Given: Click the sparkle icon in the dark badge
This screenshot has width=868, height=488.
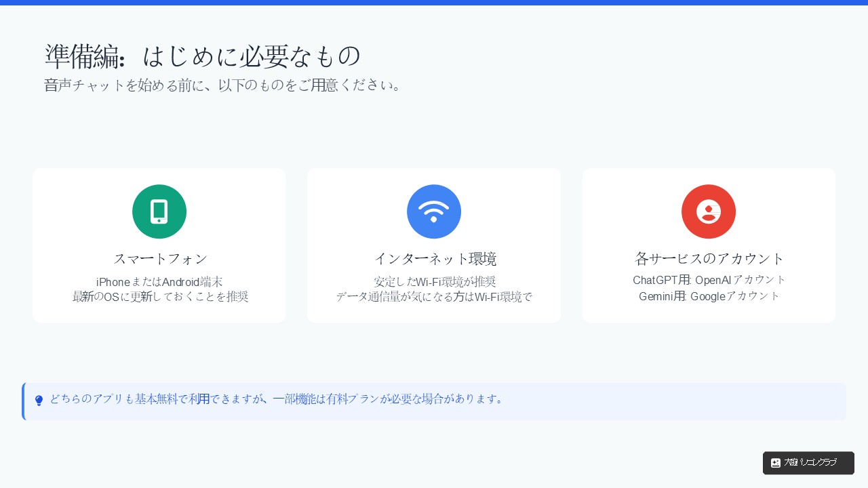Looking at the screenshot, I should (x=776, y=463).
